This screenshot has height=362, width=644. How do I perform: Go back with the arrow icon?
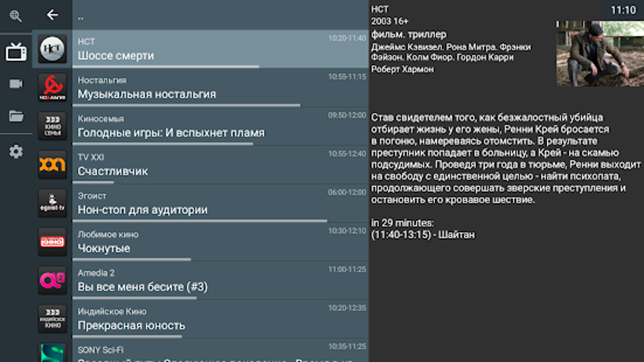click(x=52, y=15)
